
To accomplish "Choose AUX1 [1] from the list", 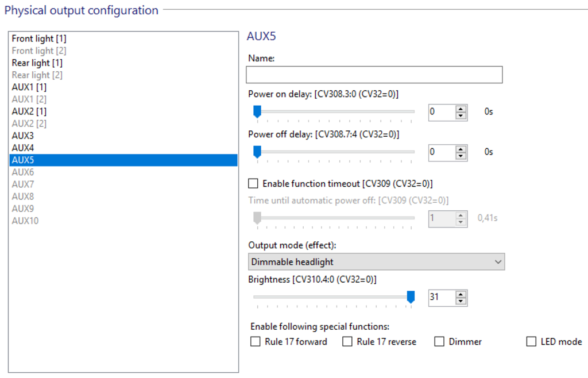I will [x=29, y=87].
